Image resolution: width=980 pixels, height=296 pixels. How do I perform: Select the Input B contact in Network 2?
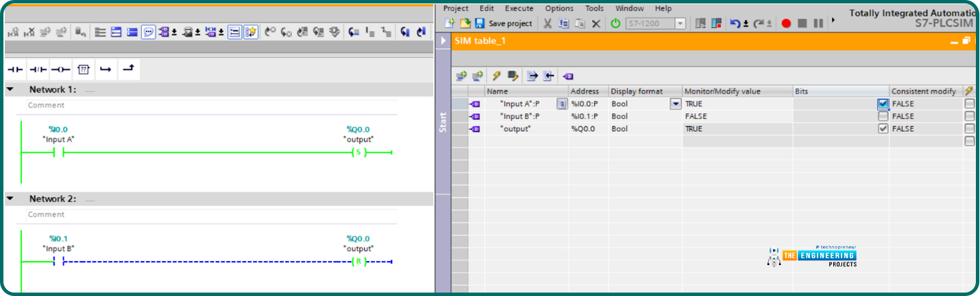pyautogui.click(x=58, y=262)
